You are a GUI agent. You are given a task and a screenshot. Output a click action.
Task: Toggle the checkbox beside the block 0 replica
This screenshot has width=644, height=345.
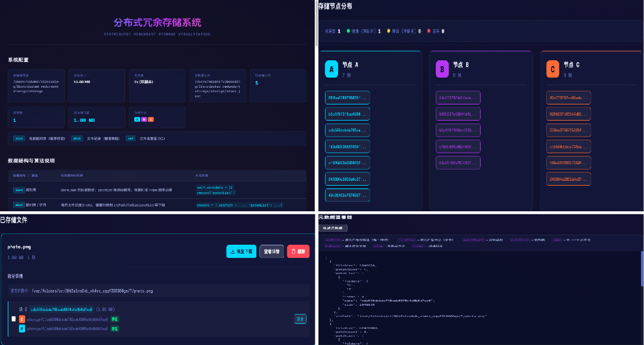click(x=14, y=319)
